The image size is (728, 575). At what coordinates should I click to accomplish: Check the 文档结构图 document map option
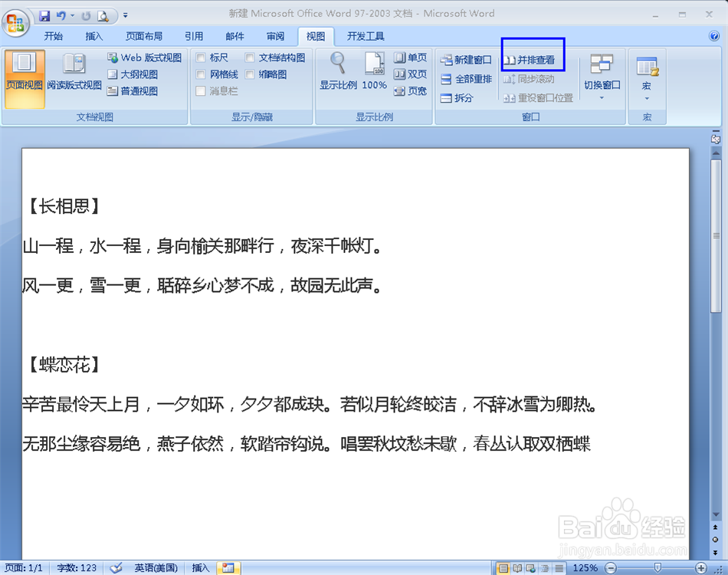(249, 57)
